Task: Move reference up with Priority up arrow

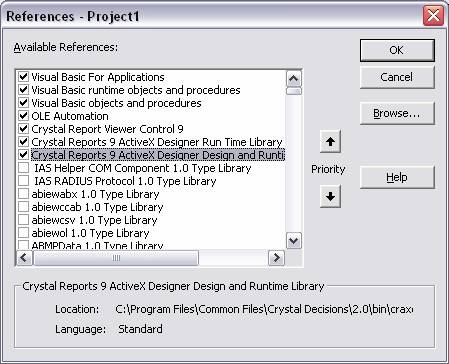Action: click(330, 142)
